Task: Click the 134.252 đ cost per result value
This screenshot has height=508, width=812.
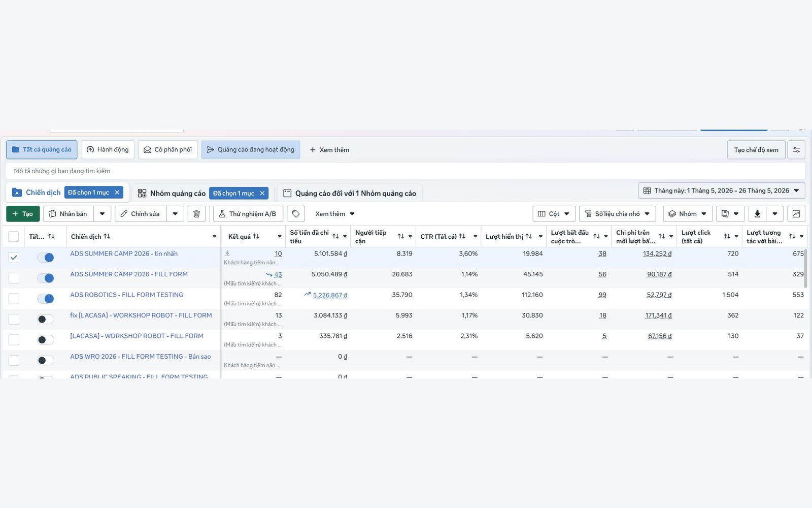Action: click(657, 254)
